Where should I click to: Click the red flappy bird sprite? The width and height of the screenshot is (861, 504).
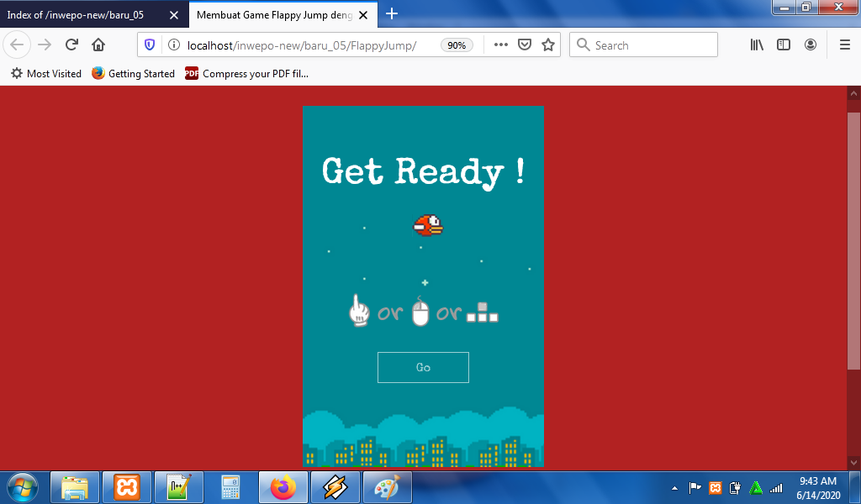pos(428,225)
